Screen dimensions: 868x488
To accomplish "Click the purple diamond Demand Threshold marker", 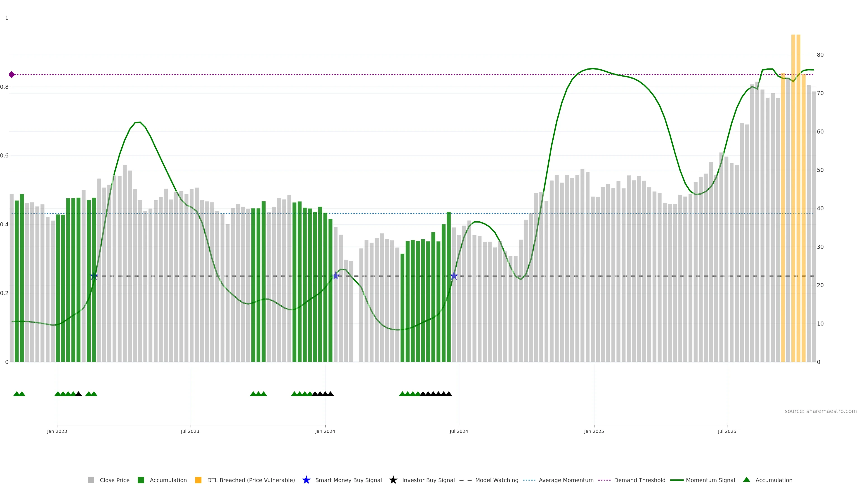I will tap(12, 74).
